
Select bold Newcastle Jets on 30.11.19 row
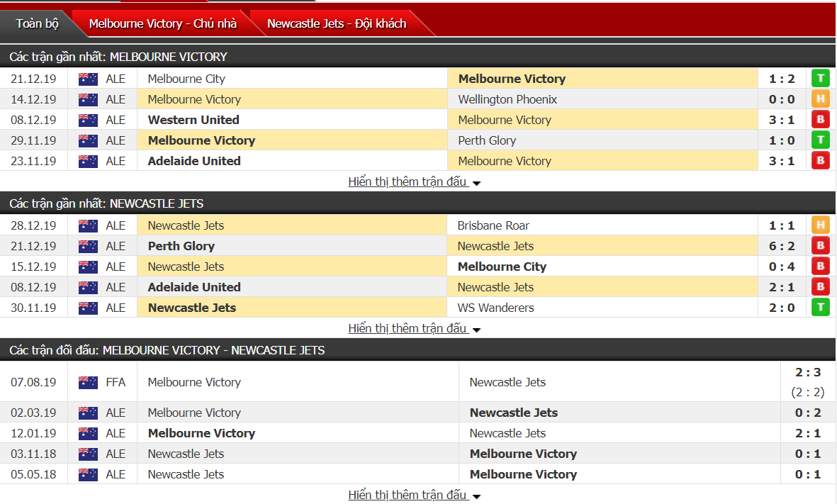pos(191,308)
